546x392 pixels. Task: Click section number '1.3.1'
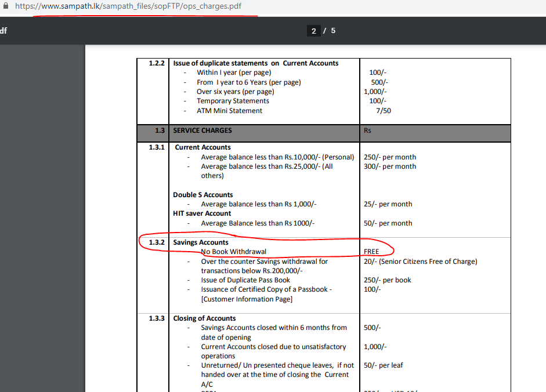coord(157,147)
